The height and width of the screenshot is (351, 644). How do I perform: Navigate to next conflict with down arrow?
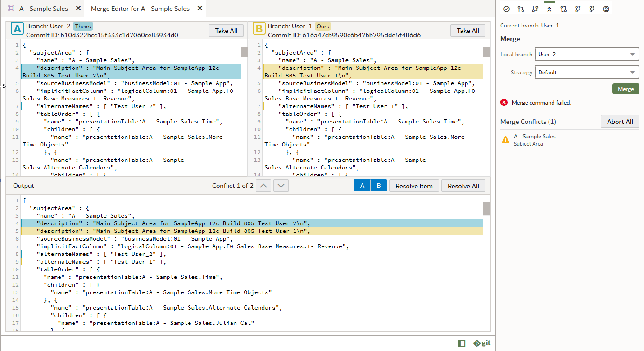281,185
